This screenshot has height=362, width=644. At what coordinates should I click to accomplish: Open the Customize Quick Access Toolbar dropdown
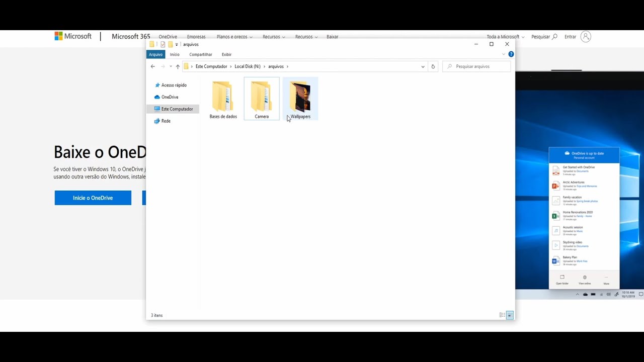pos(177,45)
